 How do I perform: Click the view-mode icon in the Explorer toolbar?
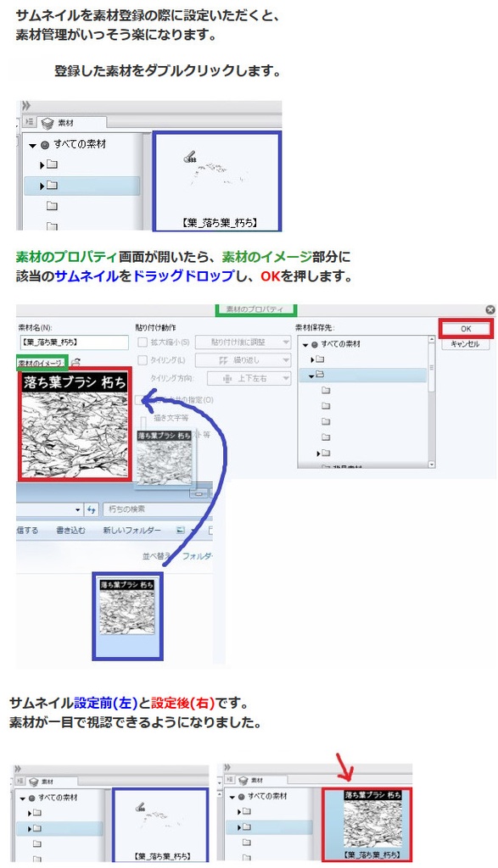(180, 531)
